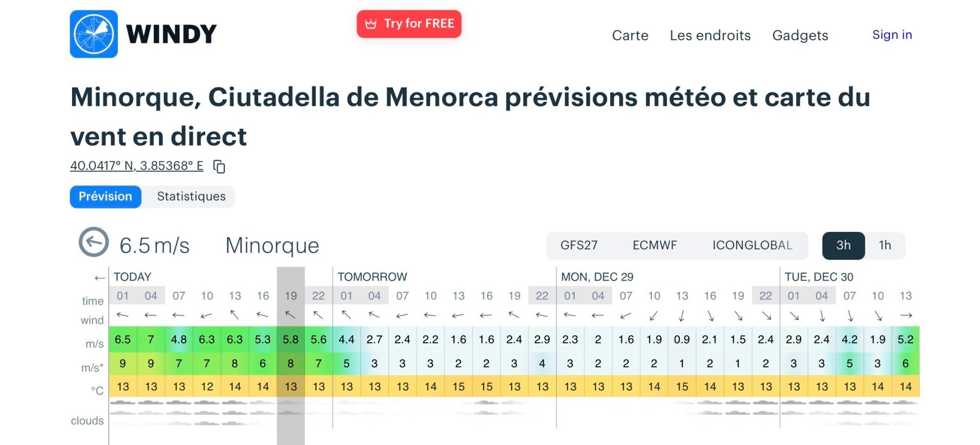Copy coordinates with the copy icon
The width and height of the screenshot is (980, 445).
click(x=219, y=167)
